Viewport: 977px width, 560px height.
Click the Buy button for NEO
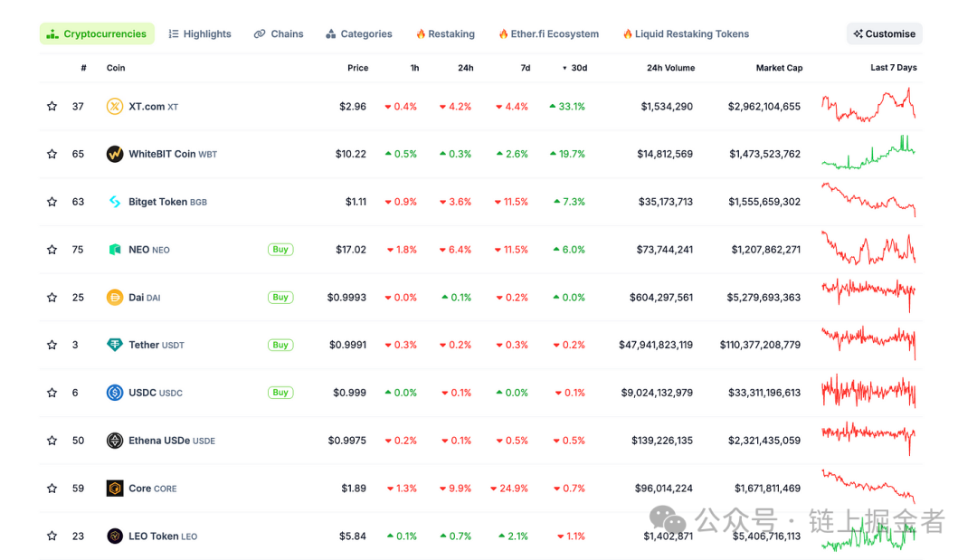click(280, 250)
